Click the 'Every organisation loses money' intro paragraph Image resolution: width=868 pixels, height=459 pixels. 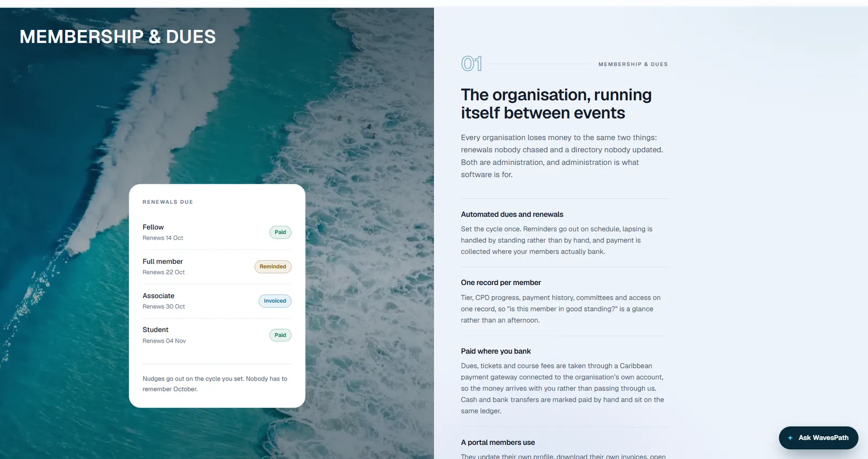pos(562,156)
